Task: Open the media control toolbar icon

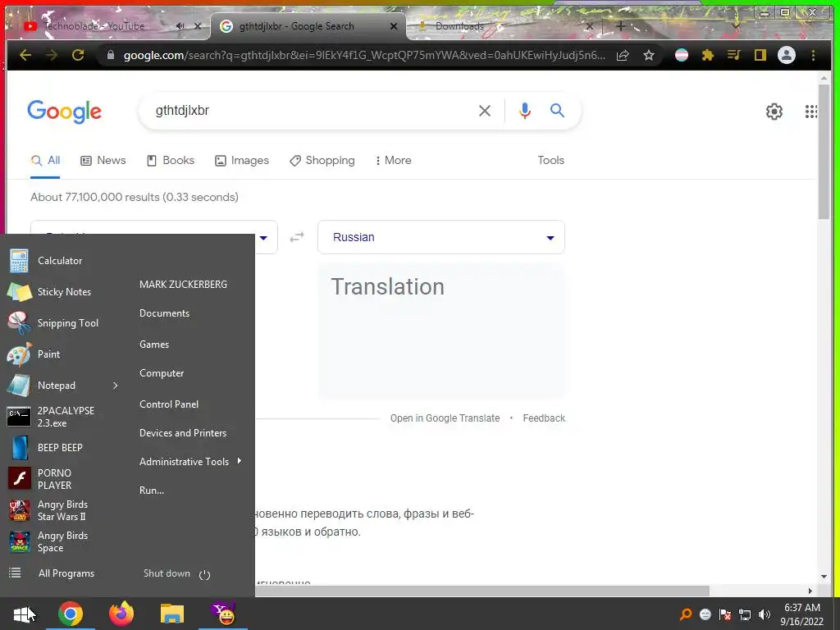Action: (734, 55)
